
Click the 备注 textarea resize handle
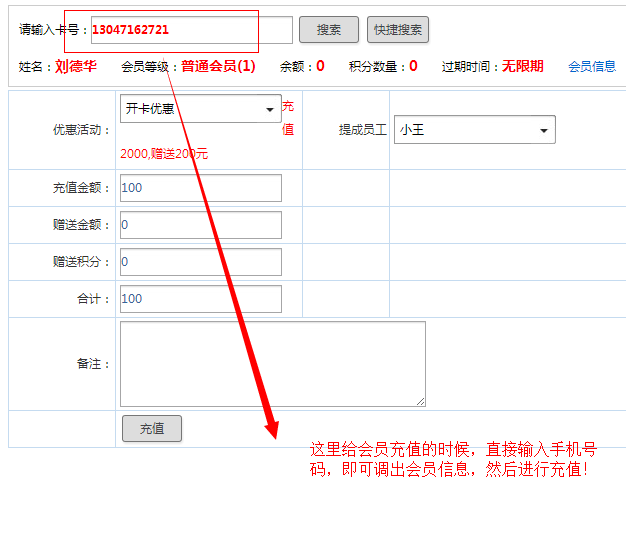421,402
